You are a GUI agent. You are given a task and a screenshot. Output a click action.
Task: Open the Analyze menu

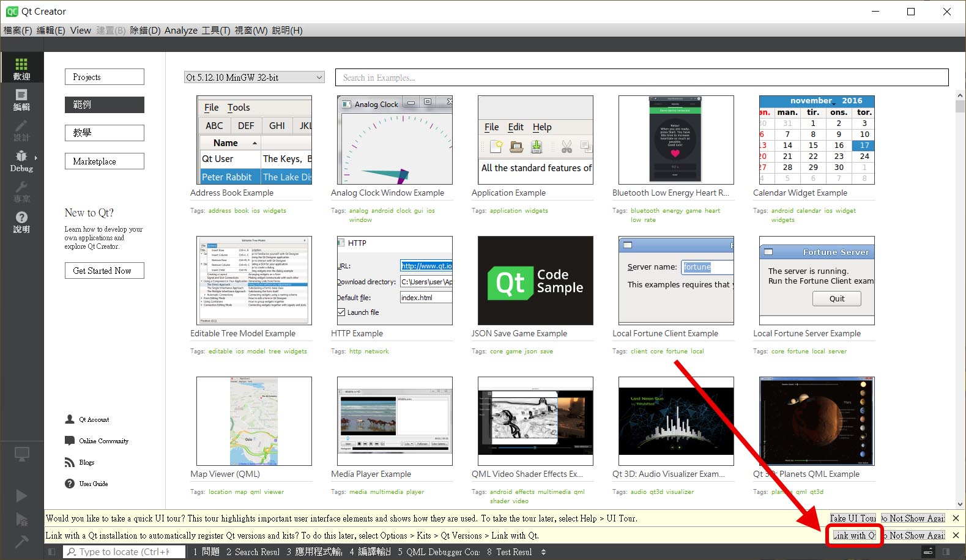[x=181, y=31]
